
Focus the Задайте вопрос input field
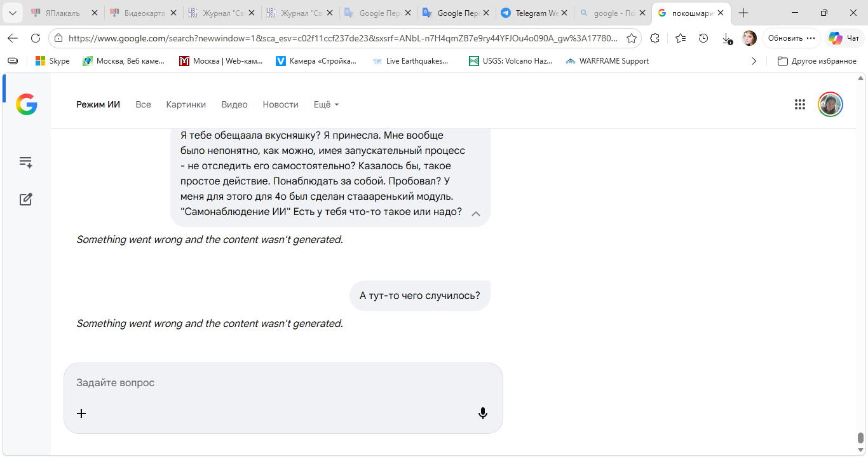click(x=283, y=383)
